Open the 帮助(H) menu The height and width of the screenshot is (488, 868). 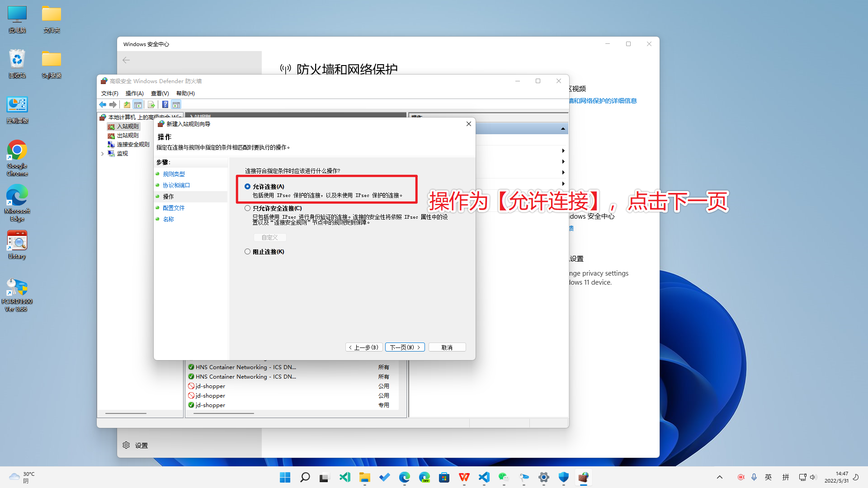[x=185, y=94]
